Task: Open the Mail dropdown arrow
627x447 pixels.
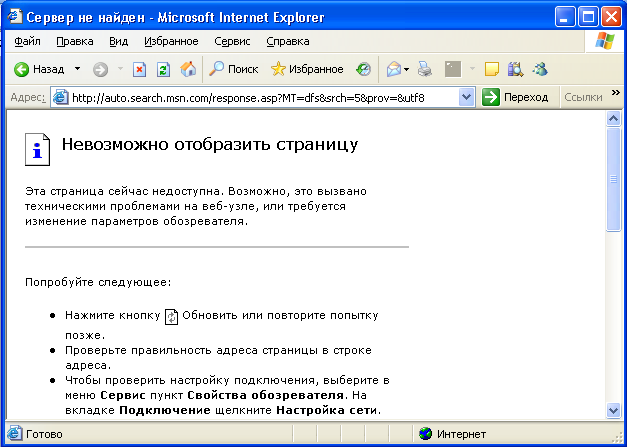Action: tap(407, 70)
